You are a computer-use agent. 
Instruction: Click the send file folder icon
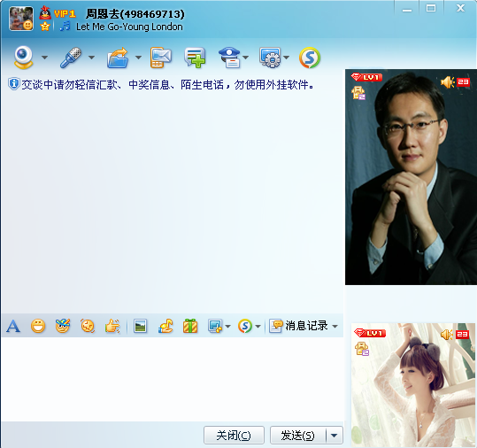118,58
